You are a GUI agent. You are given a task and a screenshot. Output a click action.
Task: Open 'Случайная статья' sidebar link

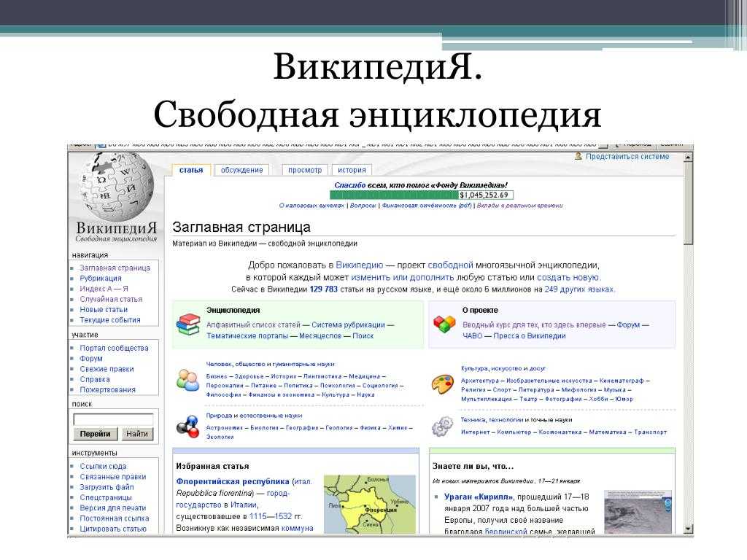pos(111,299)
